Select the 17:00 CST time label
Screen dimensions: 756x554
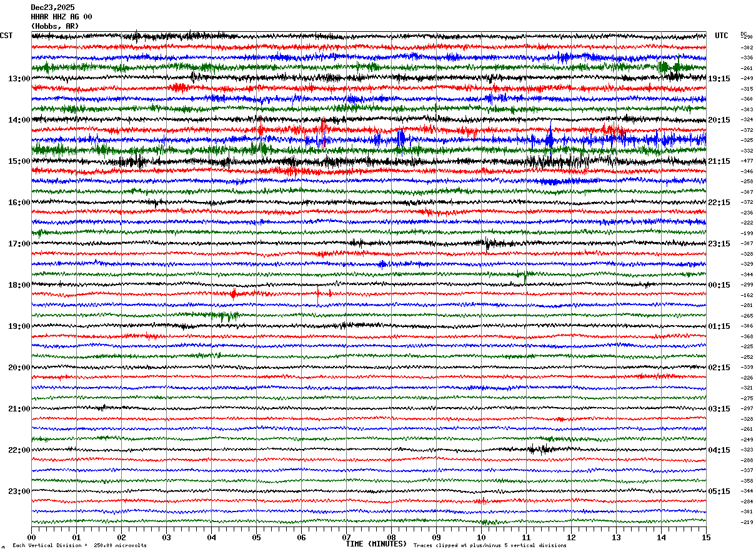(x=19, y=244)
